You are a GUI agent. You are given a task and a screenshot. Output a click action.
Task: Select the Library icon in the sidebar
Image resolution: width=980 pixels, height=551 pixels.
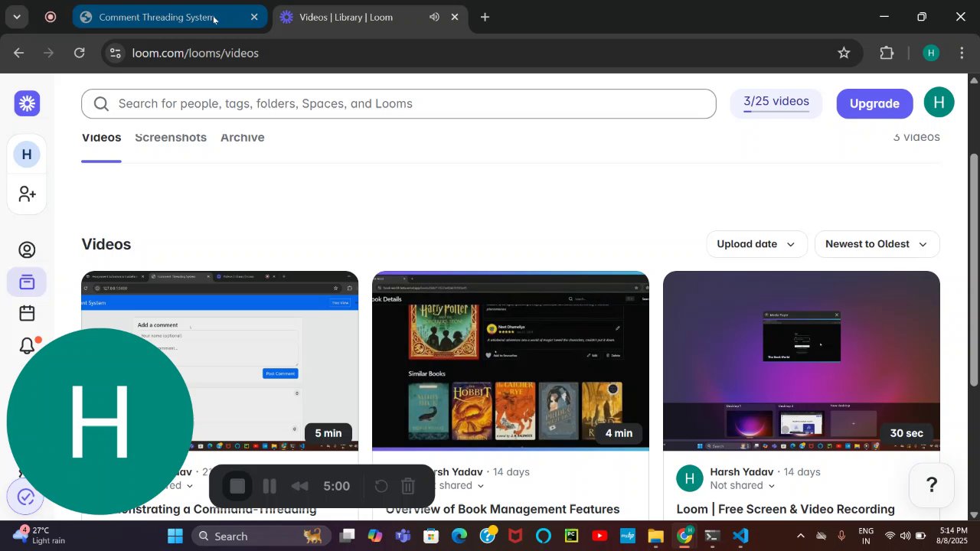click(x=27, y=282)
